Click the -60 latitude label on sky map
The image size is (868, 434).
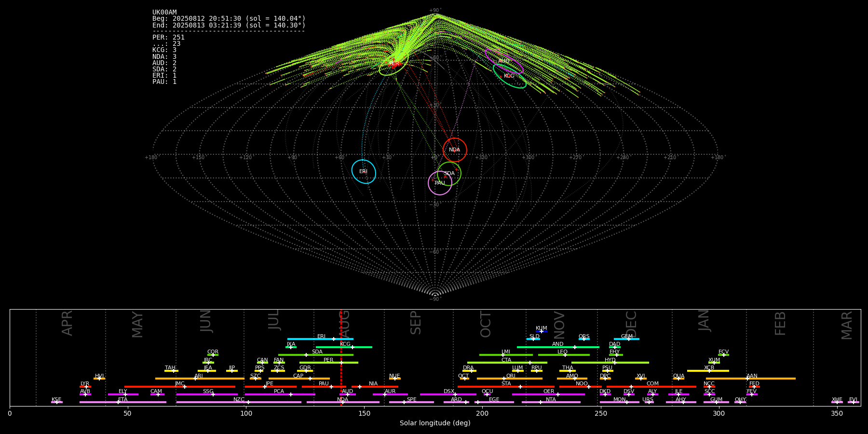click(x=434, y=252)
